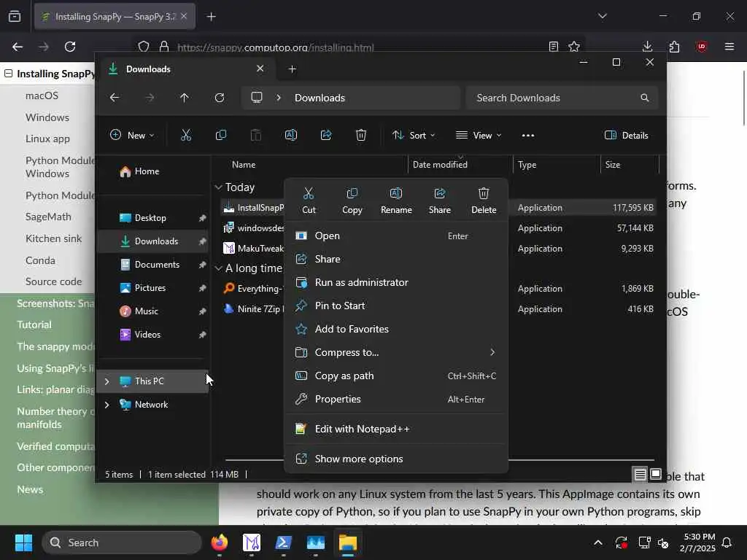
Task: Switch to large thumbnails view icon
Action: point(656,474)
